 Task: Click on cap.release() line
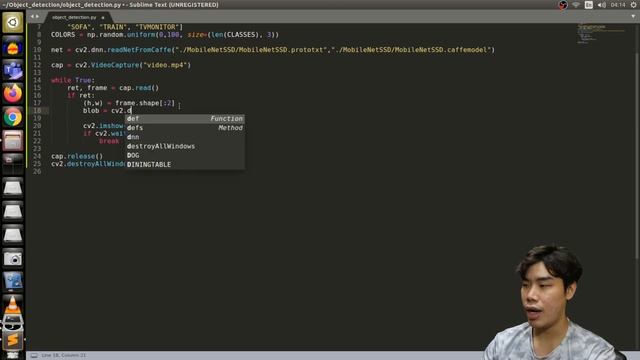coord(77,156)
